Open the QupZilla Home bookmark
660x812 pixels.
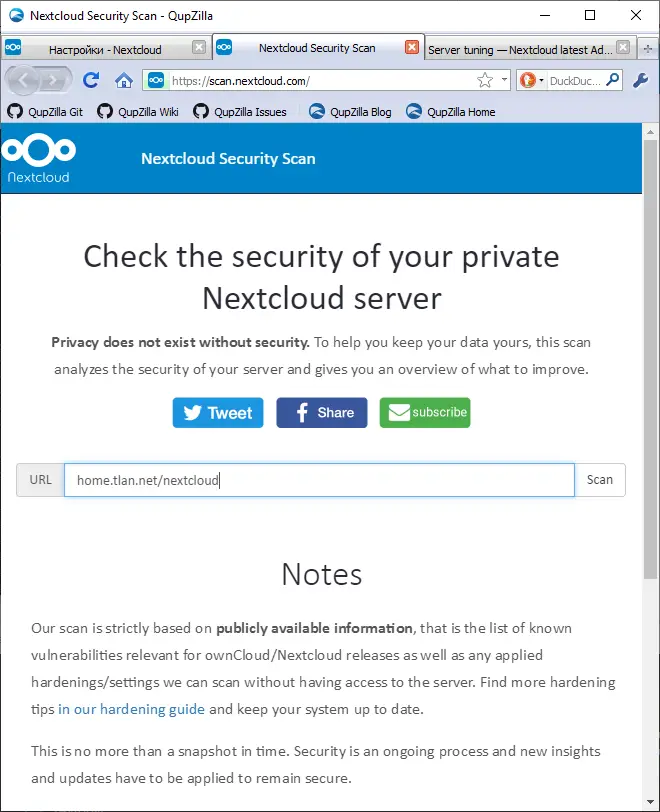pyautogui.click(x=451, y=112)
